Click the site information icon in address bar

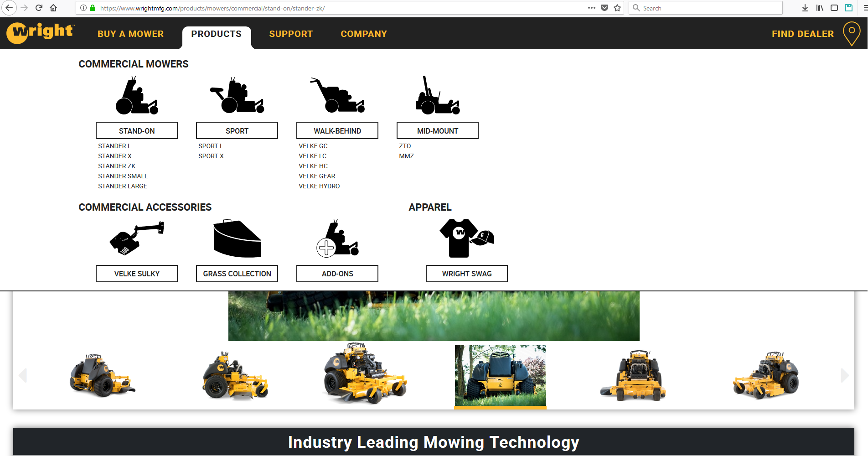83,8
